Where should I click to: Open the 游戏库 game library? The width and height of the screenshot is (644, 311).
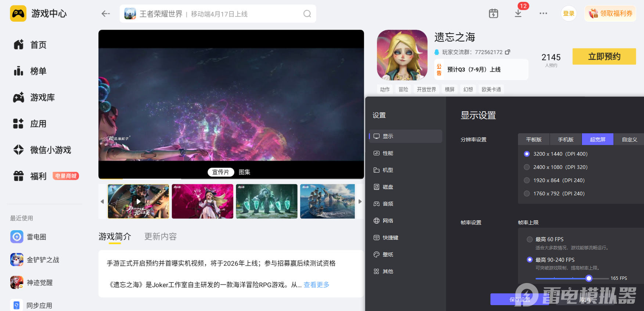tap(34, 97)
